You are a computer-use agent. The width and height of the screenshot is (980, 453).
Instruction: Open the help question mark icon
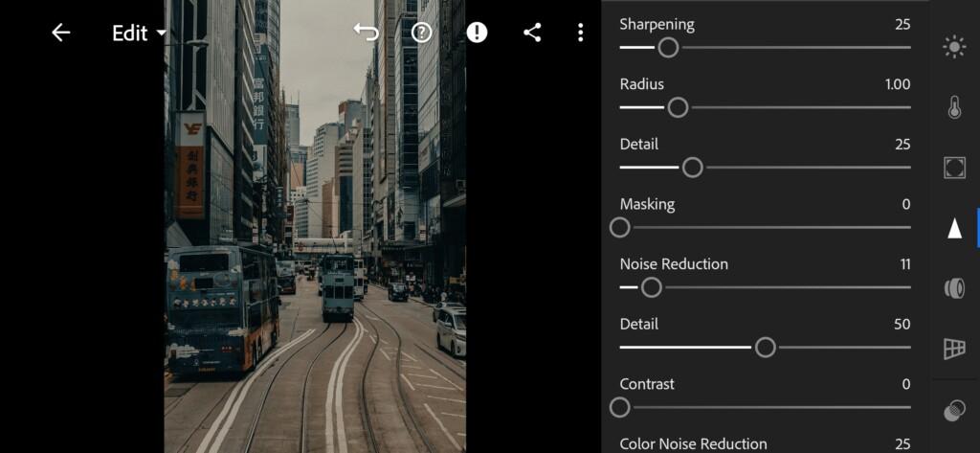[422, 33]
